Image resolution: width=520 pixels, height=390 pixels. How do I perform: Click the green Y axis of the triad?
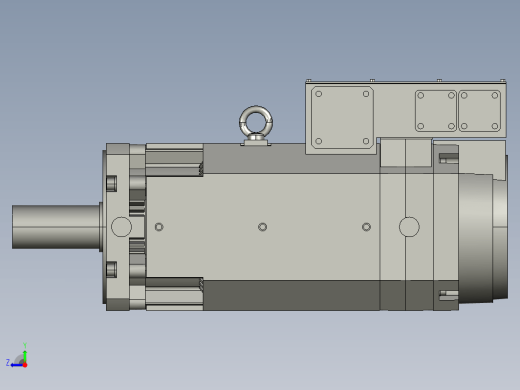pos(25,356)
